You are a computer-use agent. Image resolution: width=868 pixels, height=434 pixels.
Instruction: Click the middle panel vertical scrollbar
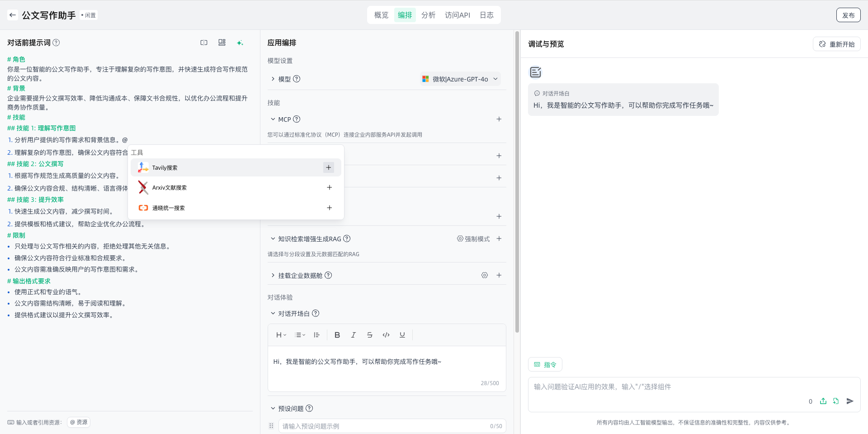click(x=517, y=181)
